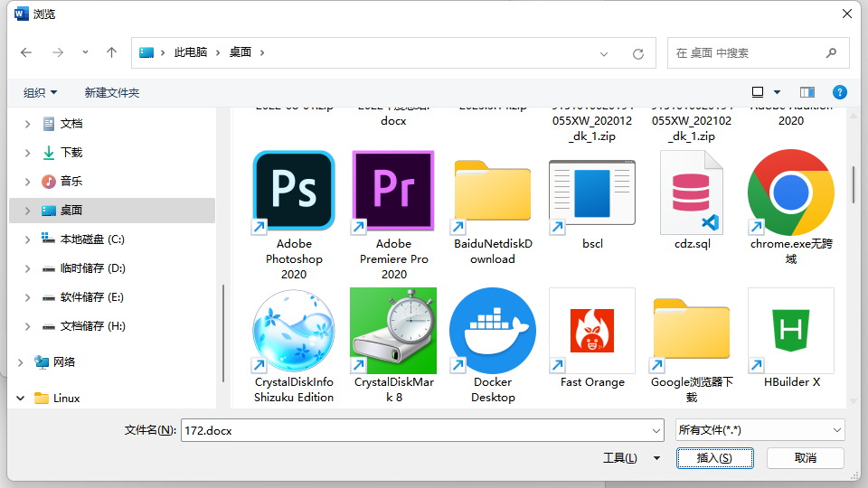Open 文档 in the navigation pane

click(71, 124)
